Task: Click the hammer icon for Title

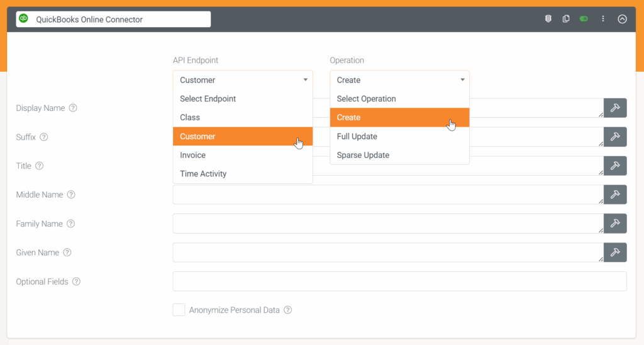Action: [615, 166]
